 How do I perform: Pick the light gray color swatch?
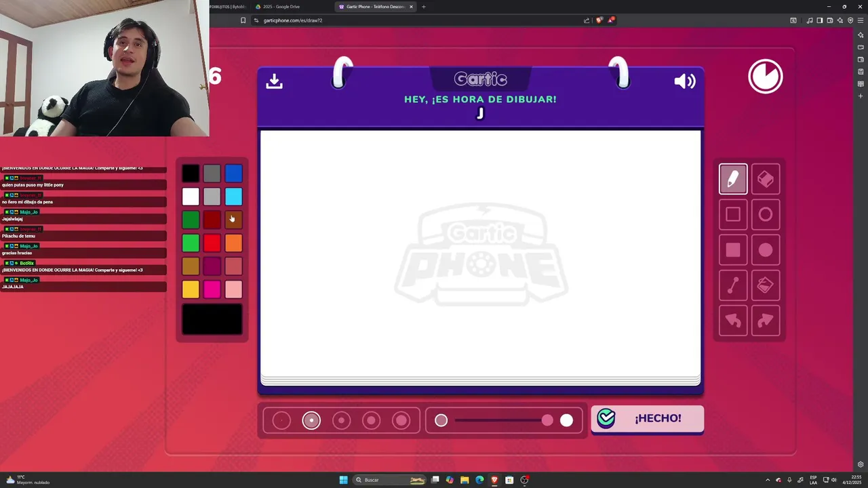tap(212, 197)
